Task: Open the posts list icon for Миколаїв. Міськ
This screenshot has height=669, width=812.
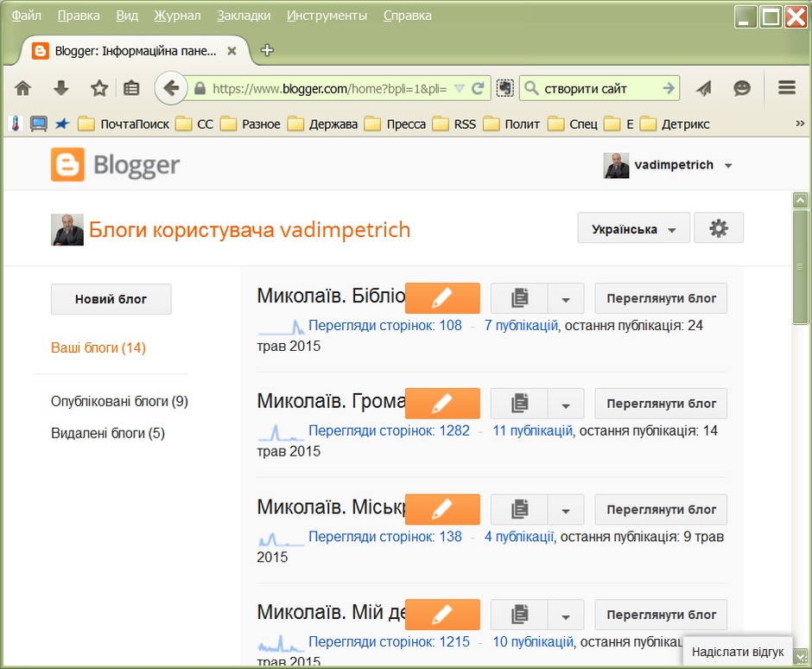Action: click(x=519, y=510)
